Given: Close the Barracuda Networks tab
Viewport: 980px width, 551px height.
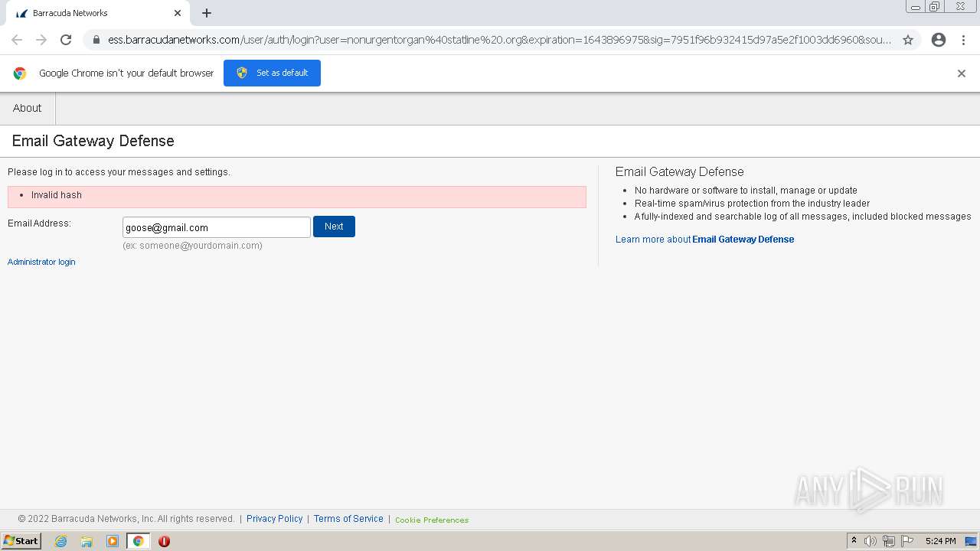Looking at the screenshot, I should (178, 13).
